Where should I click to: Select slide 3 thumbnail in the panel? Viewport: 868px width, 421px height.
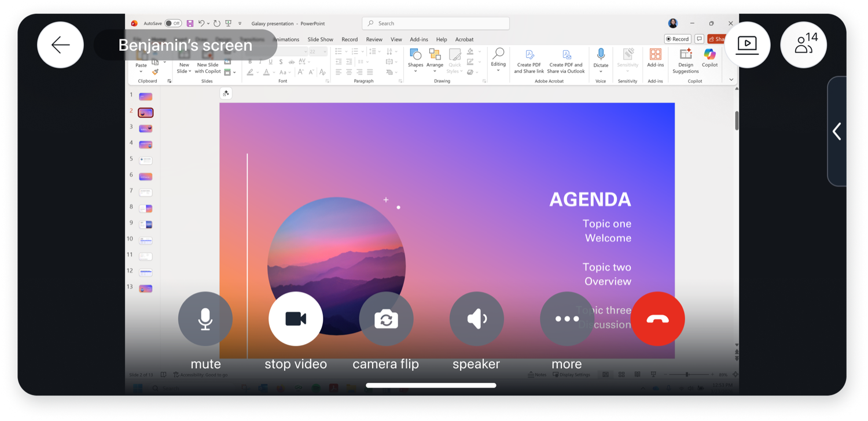coord(145,128)
